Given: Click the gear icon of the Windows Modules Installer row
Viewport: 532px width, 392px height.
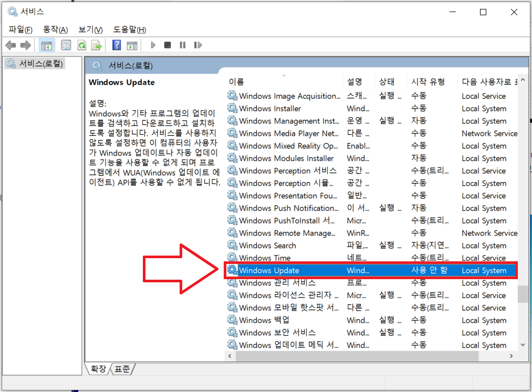Looking at the screenshot, I should point(233,158).
